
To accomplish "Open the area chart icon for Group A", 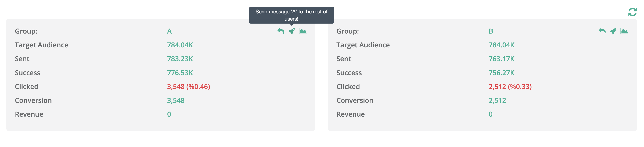I will pos(302,31).
